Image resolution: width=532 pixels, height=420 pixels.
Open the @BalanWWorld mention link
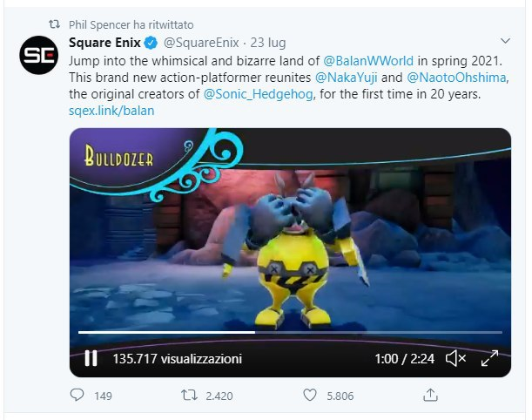point(368,61)
